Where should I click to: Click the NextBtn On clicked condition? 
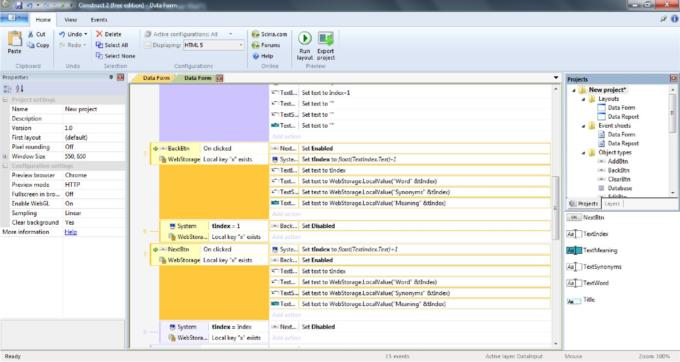[217, 250]
